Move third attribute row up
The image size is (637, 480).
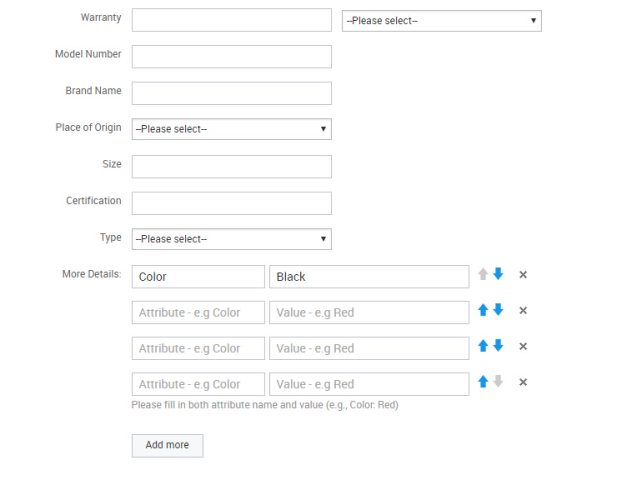point(483,346)
